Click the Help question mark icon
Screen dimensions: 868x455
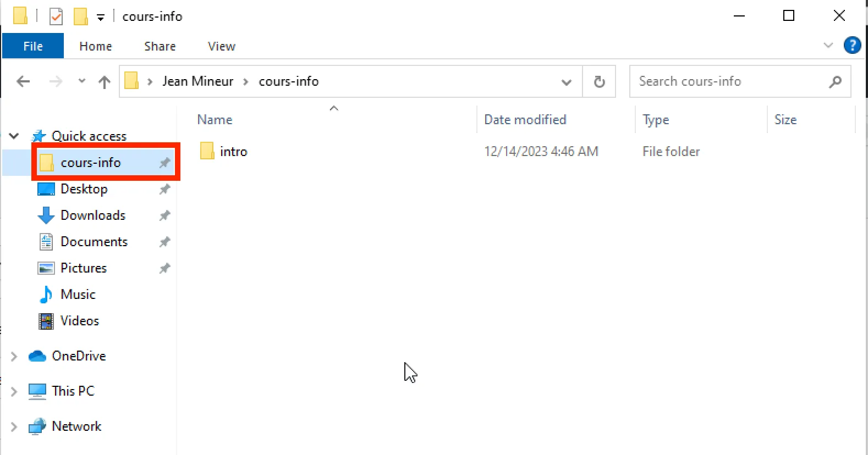(852, 46)
